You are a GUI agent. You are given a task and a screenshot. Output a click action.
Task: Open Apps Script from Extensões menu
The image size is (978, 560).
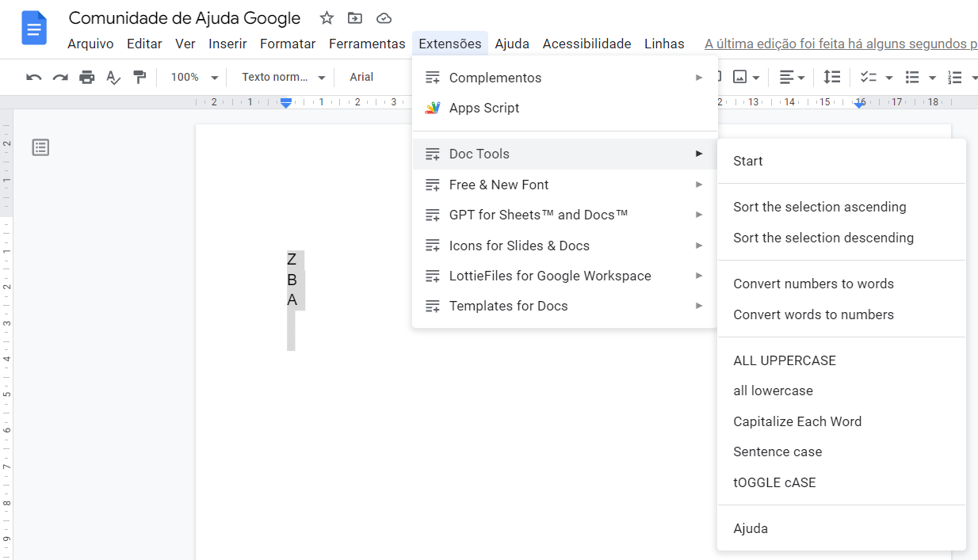pos(484,108)
